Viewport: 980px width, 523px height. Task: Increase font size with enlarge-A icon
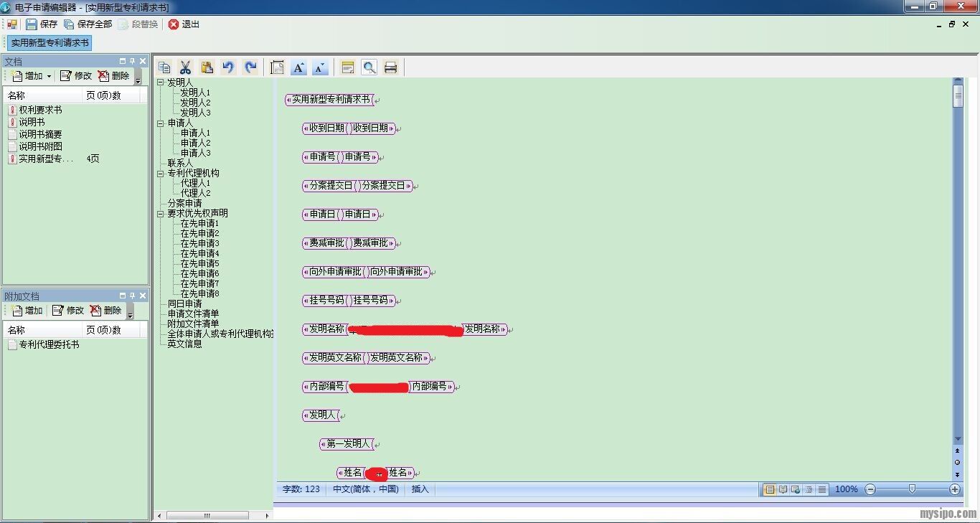298,67
